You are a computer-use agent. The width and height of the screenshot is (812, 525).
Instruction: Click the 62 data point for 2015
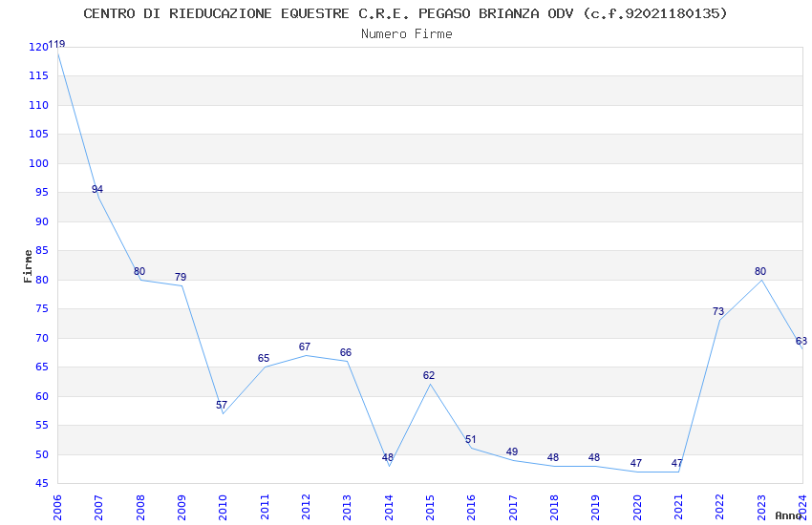tap(429, 375)
